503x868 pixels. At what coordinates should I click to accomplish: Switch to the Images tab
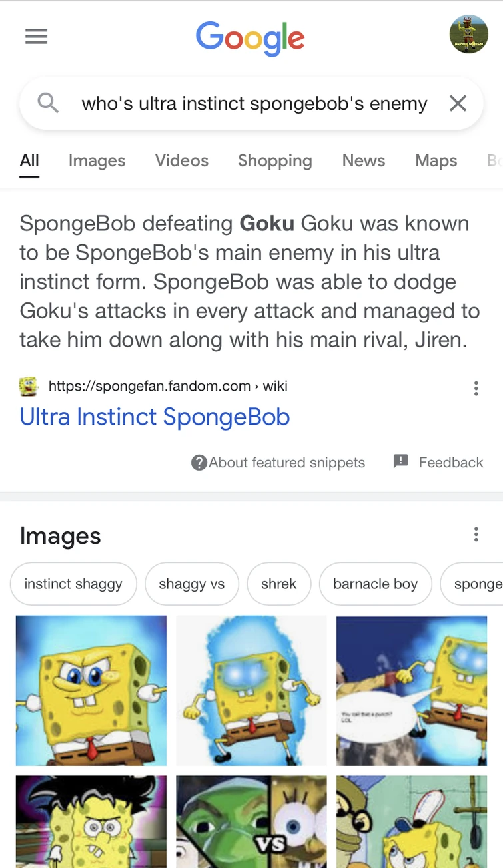97,160
